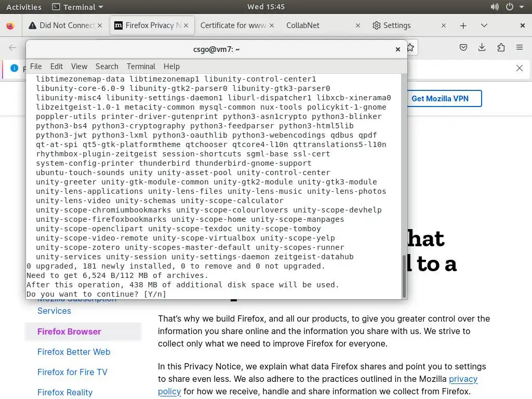Viewport: 532px width, 399px height.
Task: Click the volume icon in the top bar
Action: pos(495,7)
